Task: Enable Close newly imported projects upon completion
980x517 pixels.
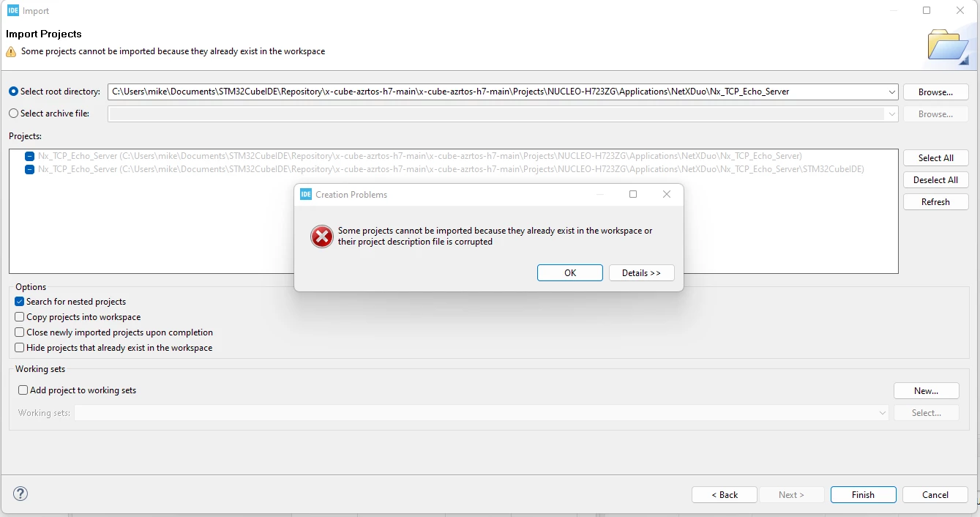Action: 20,332
